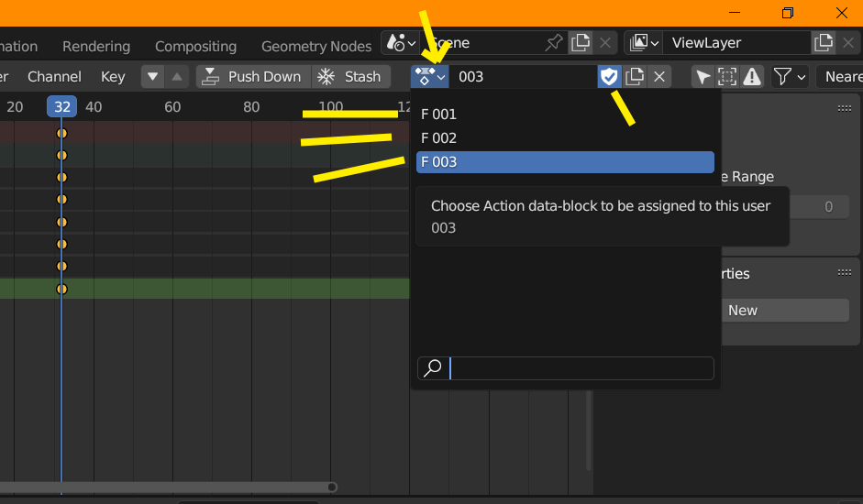This screenshot has height=504, width=863.
Task: Click the Push Down button
Action: coord(252,77)
